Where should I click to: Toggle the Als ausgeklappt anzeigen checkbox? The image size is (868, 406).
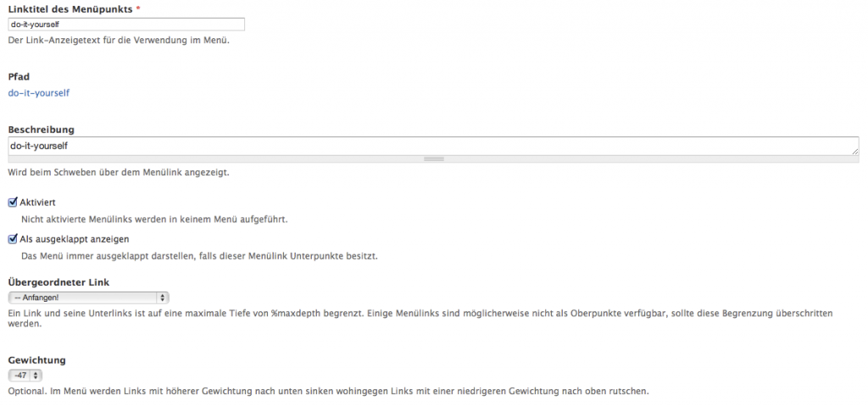coord(13,239)
